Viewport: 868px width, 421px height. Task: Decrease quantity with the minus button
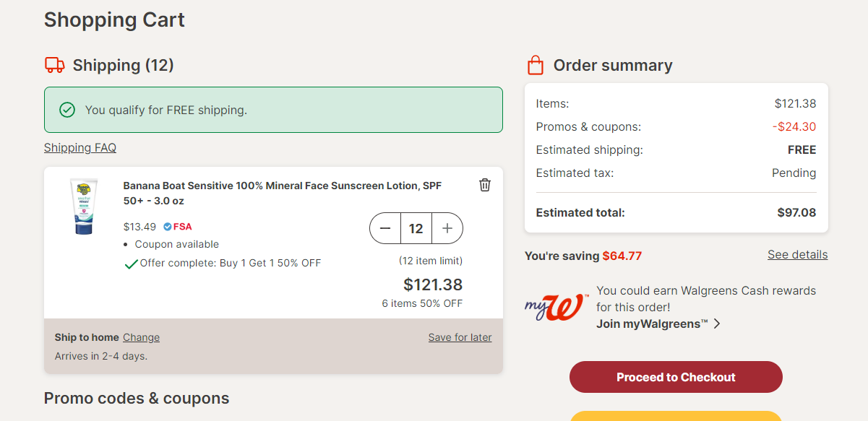[x=385, y=228]
